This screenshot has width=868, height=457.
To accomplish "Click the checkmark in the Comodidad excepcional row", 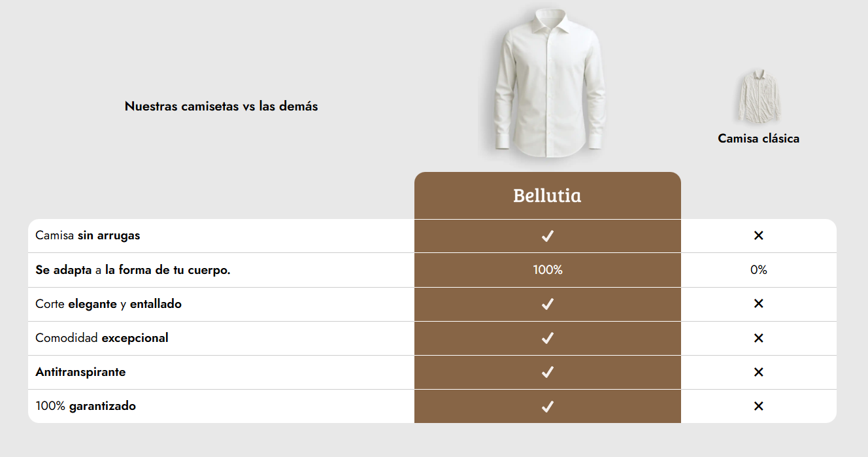I will (548, 338).
